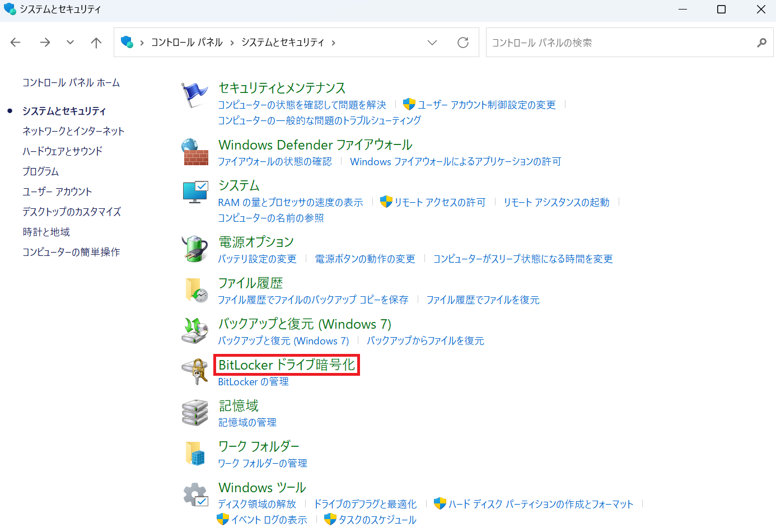Image resolution: width=776 pixels, height=532 pixels.
Task: Open the troubleshooting コンピューターの一般的な問題 link
Action: [x=319, y=120]
